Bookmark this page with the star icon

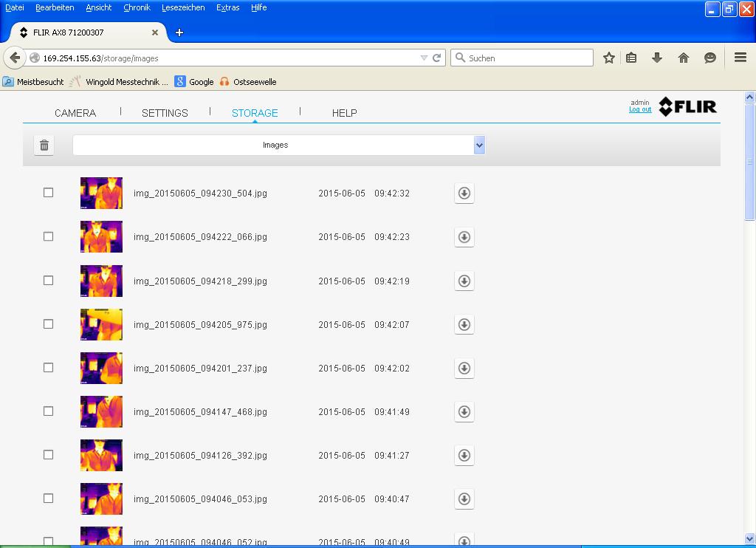click(x=609, y=58)
